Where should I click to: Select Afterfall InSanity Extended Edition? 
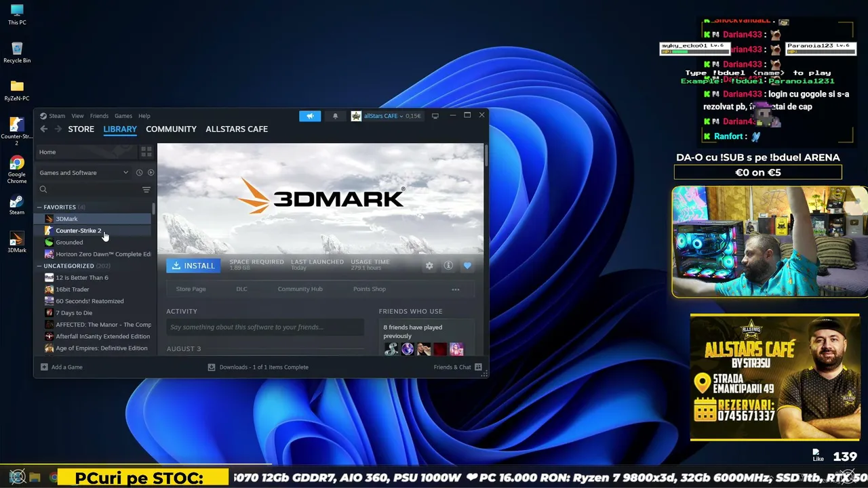(x=93, y=336)
